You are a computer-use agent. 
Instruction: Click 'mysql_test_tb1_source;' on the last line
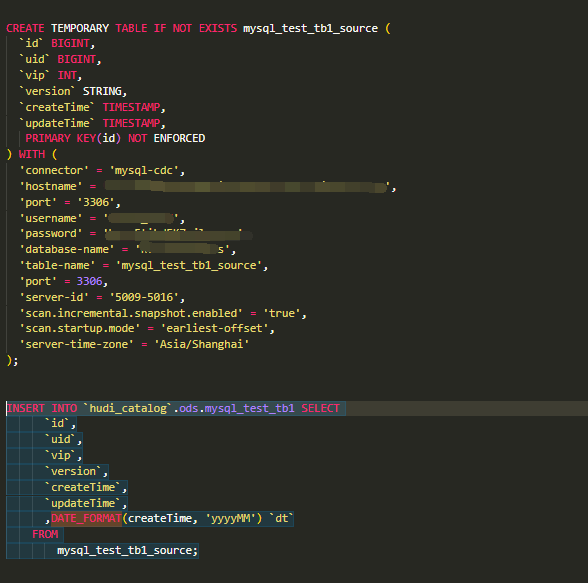(x=127, y=550)
